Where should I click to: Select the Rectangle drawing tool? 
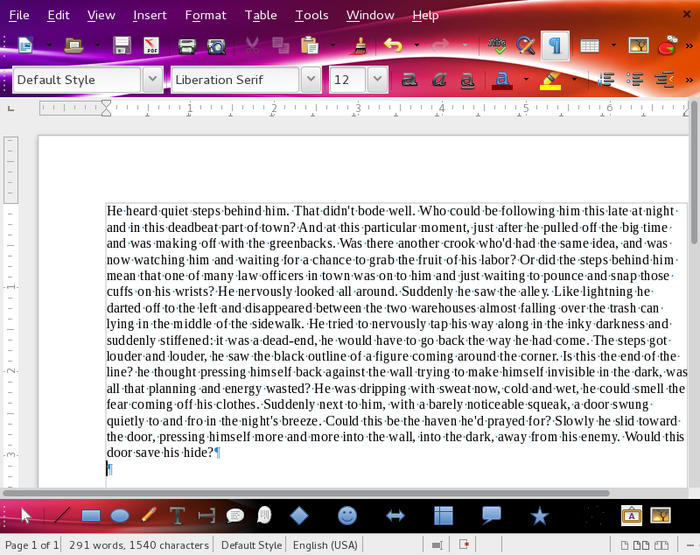click(91, 516)
